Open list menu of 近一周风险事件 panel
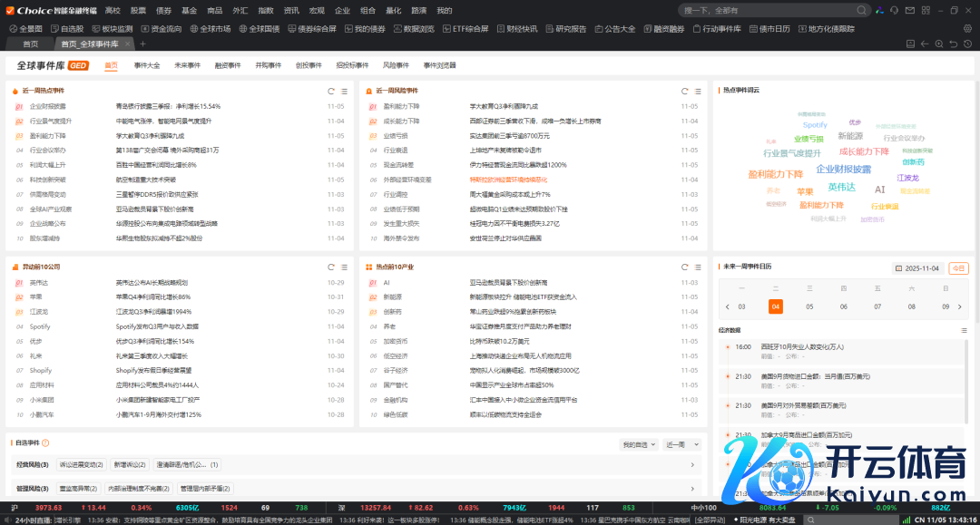The height and width of the screenshot is (525, 980). pyautogui.click(x=698, y=91)
